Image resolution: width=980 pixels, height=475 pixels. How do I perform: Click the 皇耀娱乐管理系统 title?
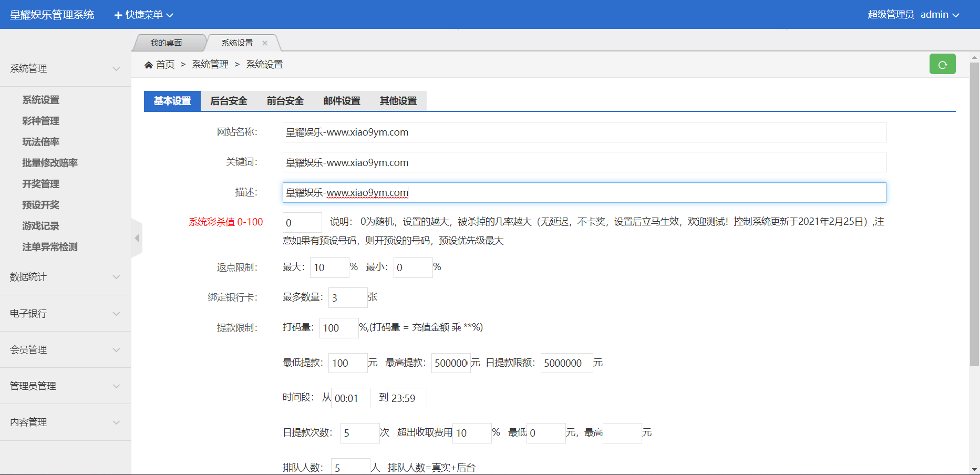point(52,15)
